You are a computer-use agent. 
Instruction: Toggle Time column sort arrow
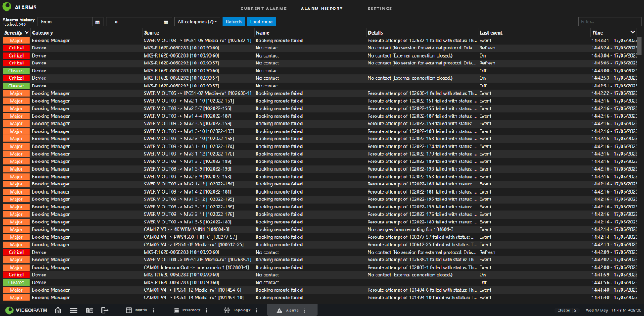633,32
